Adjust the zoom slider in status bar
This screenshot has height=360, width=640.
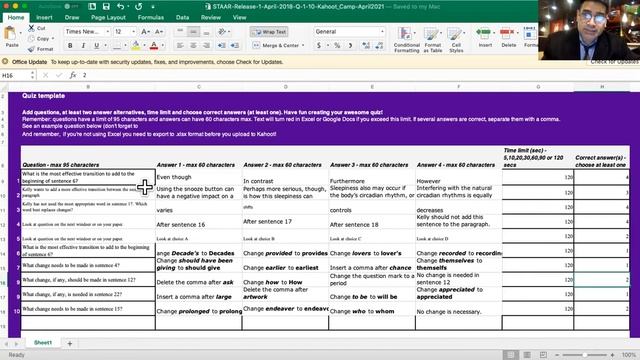pos(584,355)
